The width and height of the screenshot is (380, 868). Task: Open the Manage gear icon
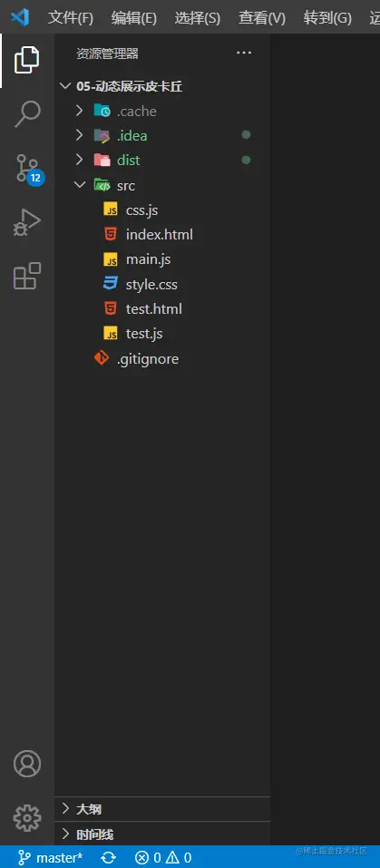tap(26, 817)
